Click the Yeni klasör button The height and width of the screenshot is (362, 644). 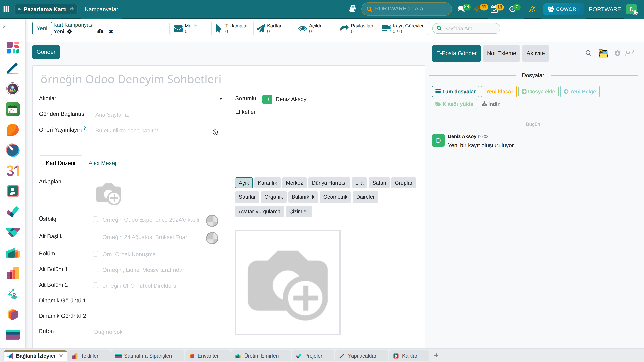point(499,92)
